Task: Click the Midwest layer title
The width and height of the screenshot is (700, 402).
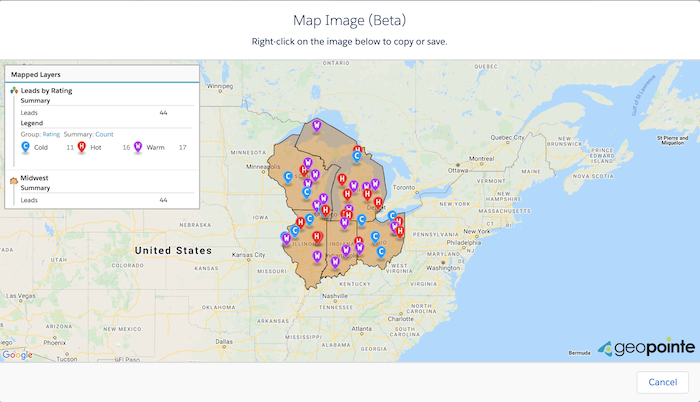Action: click(x=34, y=178)
